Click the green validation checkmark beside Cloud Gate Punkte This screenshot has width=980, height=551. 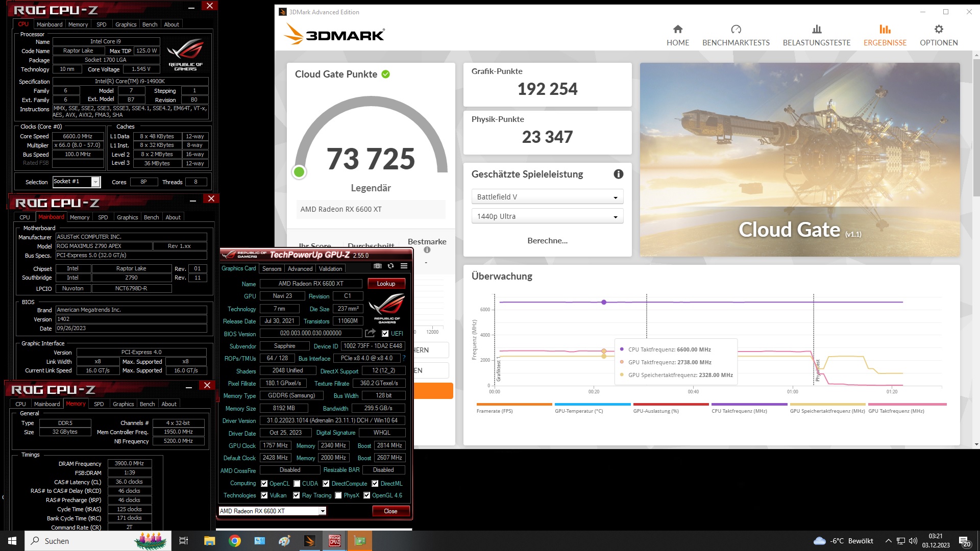coord(386,74)
